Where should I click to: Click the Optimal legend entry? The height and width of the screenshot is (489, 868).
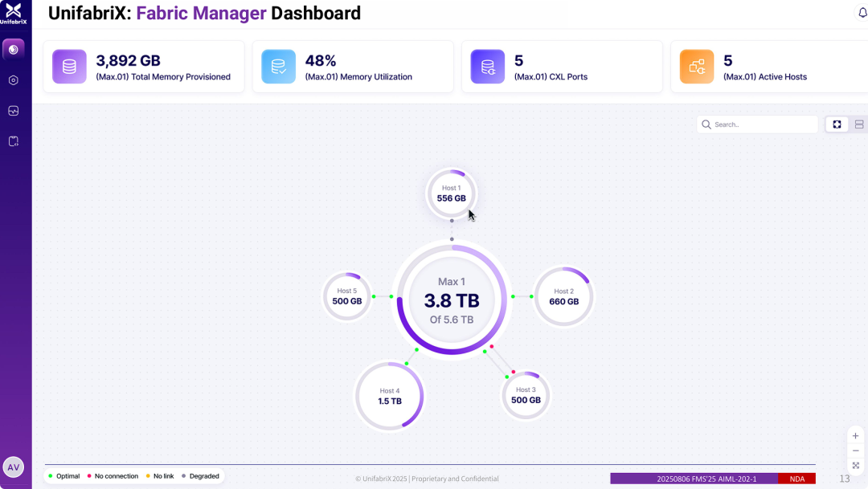(63, 476)
